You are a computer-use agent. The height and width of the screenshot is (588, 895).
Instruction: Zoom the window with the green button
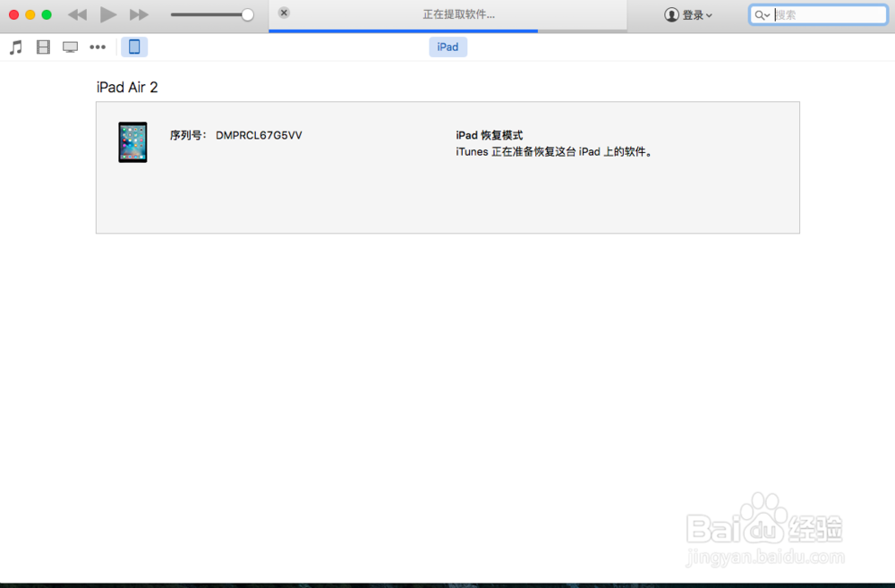tap(47, 15)
